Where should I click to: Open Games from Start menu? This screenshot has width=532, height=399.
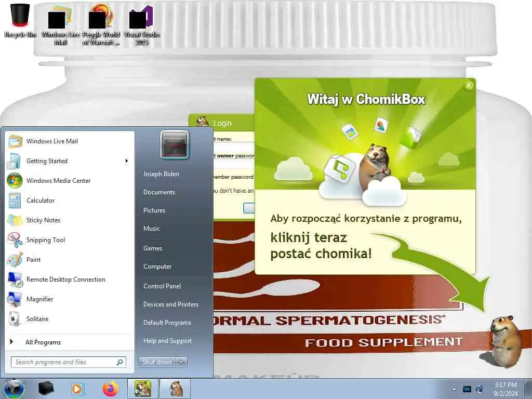[153, 248]
